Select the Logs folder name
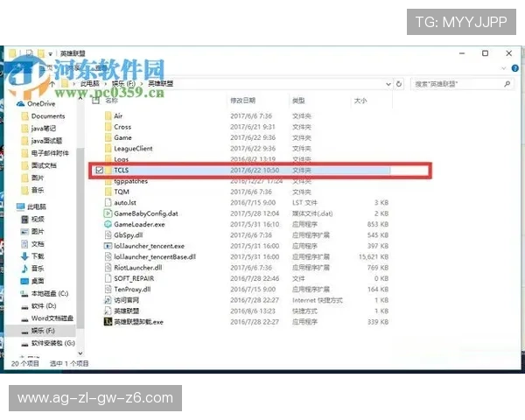 122,159
